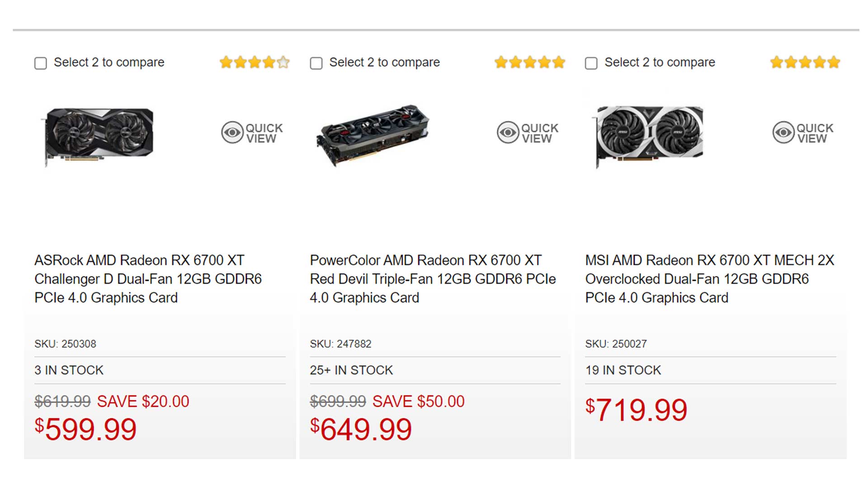868x488 pixels.
Task: Click the PowerColor Red Devil product image
Action: click(373, 135)
